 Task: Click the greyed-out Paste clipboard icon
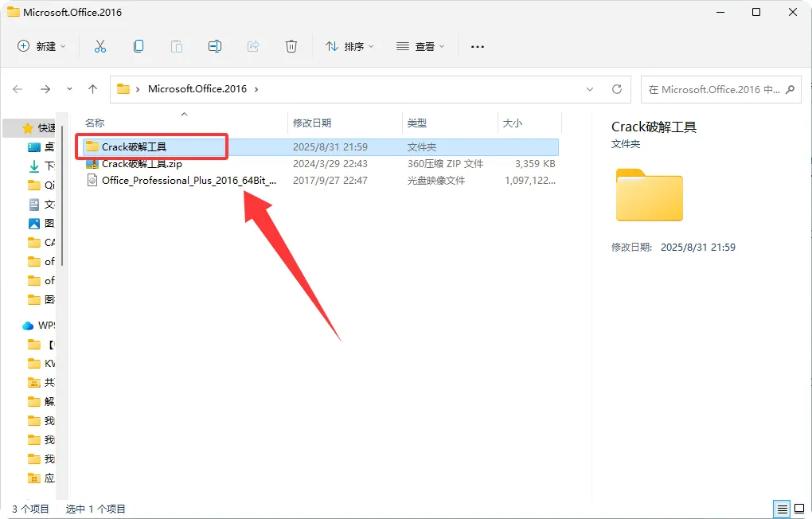click(177, 46)
